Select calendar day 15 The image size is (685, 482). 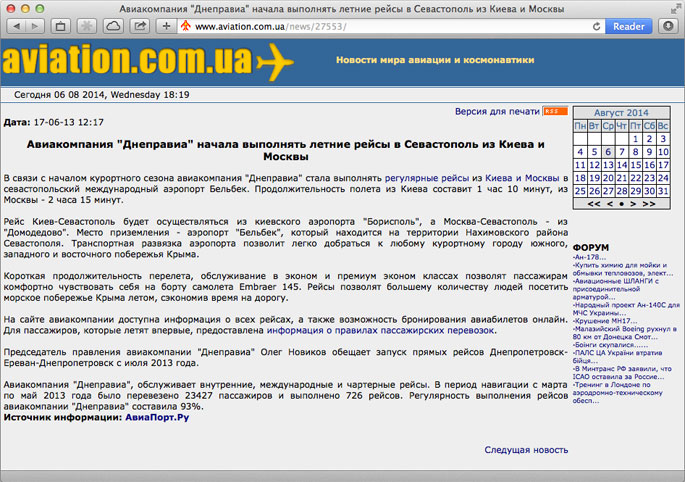click(635, 165)
